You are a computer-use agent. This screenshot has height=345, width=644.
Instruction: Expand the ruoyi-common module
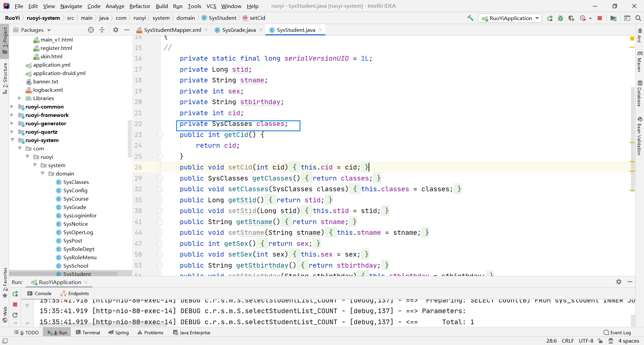point(12,107)
